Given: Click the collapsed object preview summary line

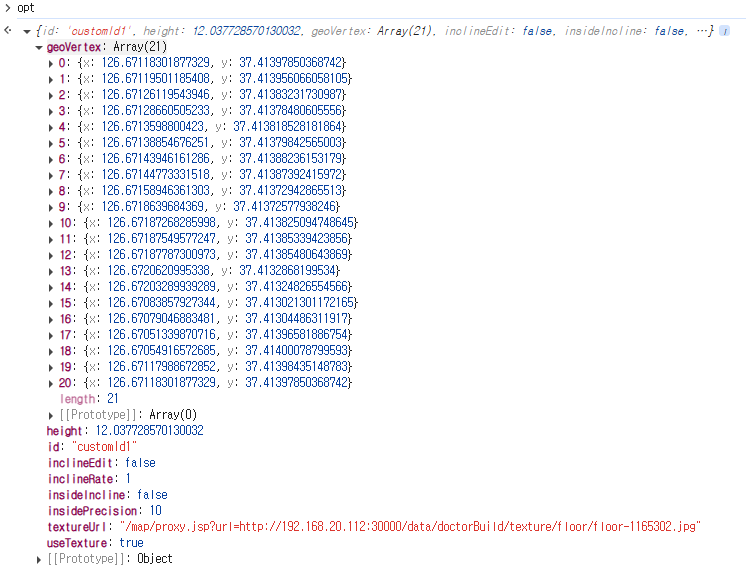Looking at the screenshot, I should coord(375,31).
